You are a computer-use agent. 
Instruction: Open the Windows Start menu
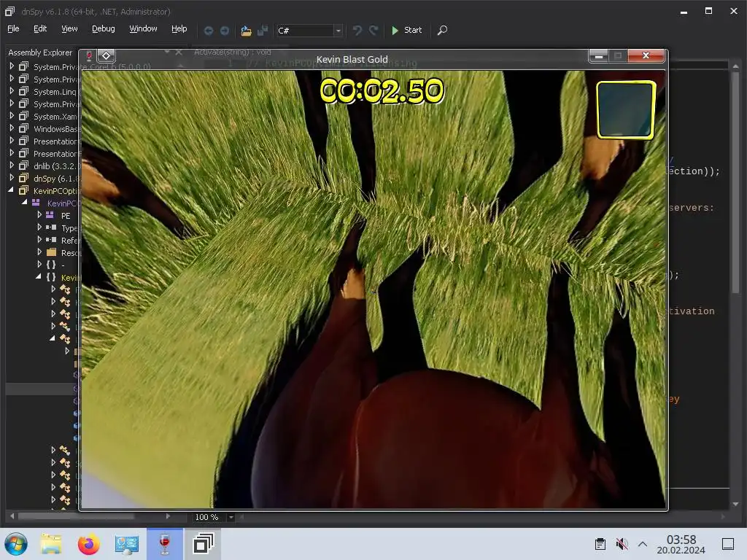pos(16,544)
